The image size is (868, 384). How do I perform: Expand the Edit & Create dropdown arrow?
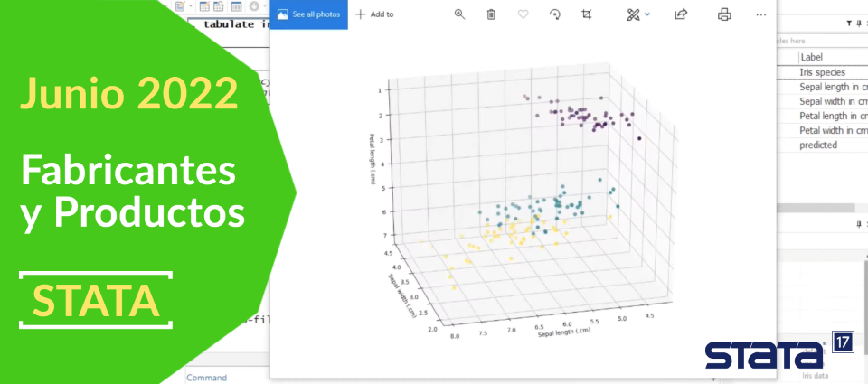[647, 14]
